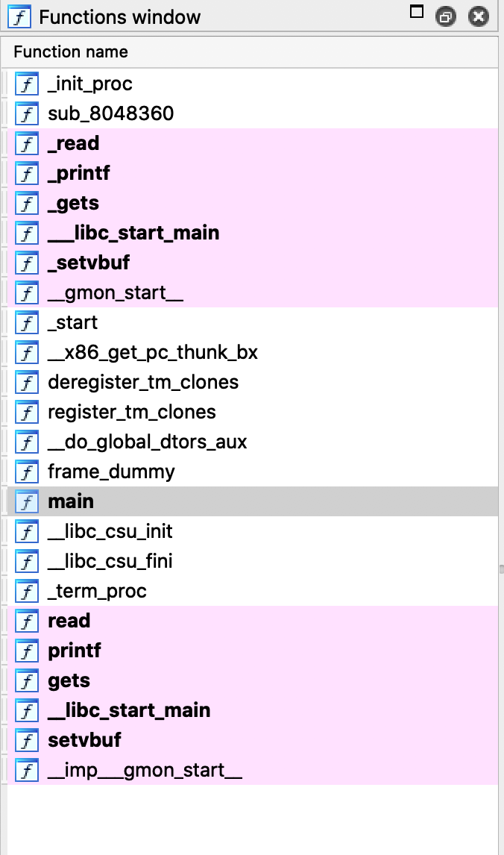Click the function icon beside _gets

coord(27,204)
